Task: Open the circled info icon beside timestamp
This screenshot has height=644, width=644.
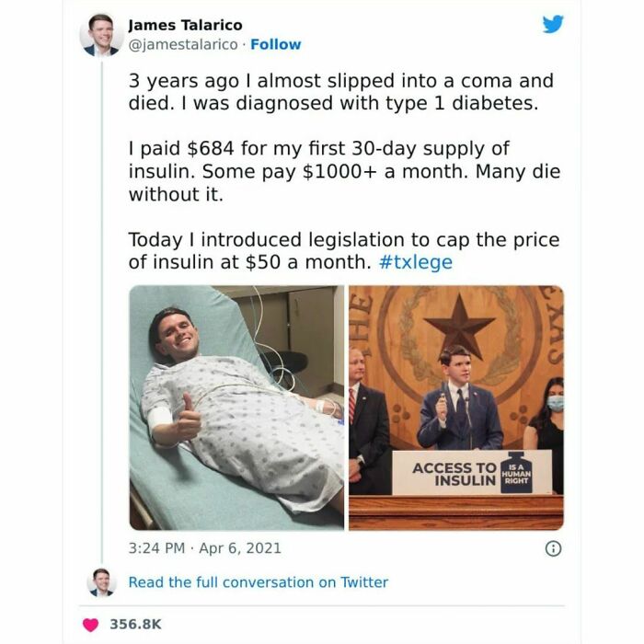Action: 553,548
